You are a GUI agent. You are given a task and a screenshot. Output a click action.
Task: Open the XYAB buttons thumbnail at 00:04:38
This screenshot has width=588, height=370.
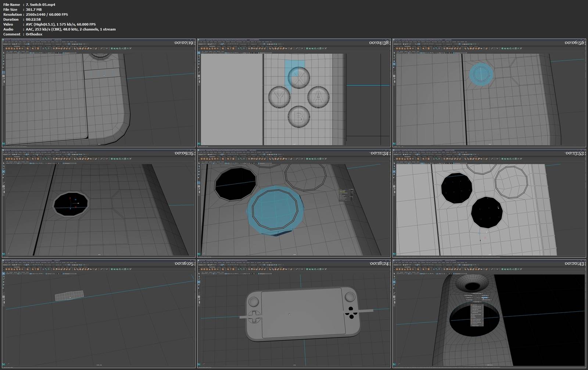pos(294,93)
